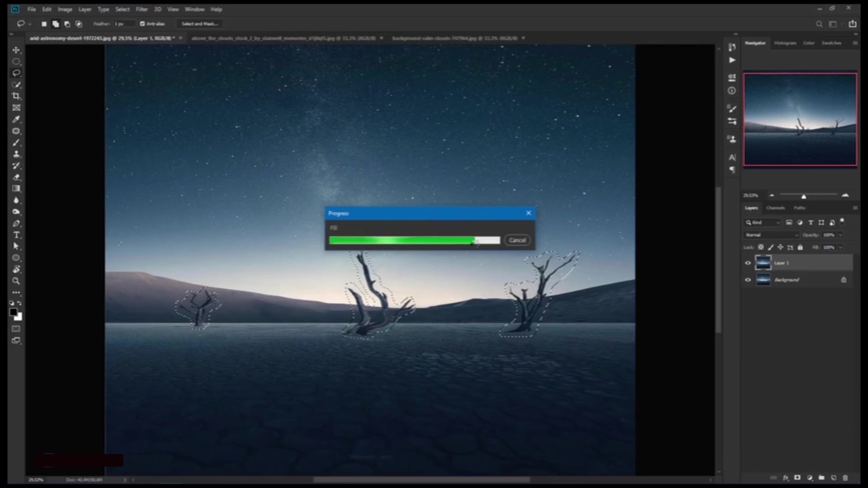Select the Clone Stamp tool
The height and width of the screenshot is (488, 868).
coord(16,154)
